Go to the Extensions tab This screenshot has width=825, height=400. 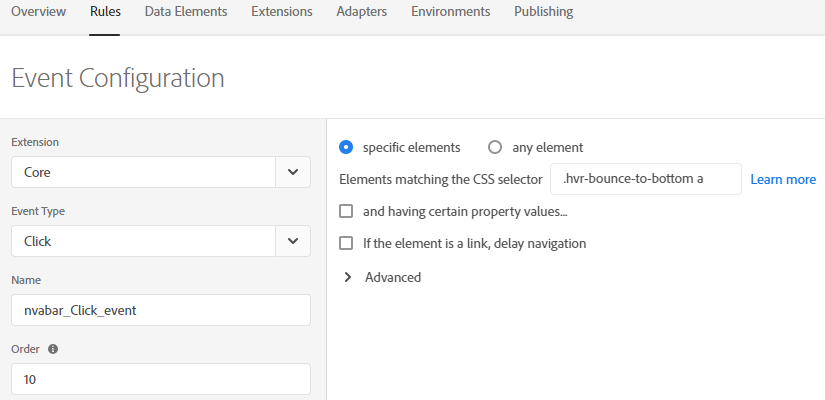(281, 12)
